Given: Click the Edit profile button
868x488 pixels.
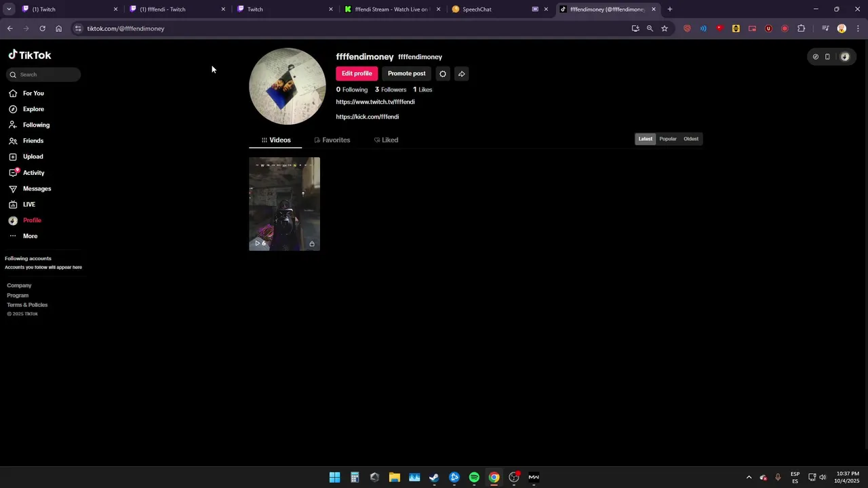Looking at the screenshot, I should [x=357, y=73].
